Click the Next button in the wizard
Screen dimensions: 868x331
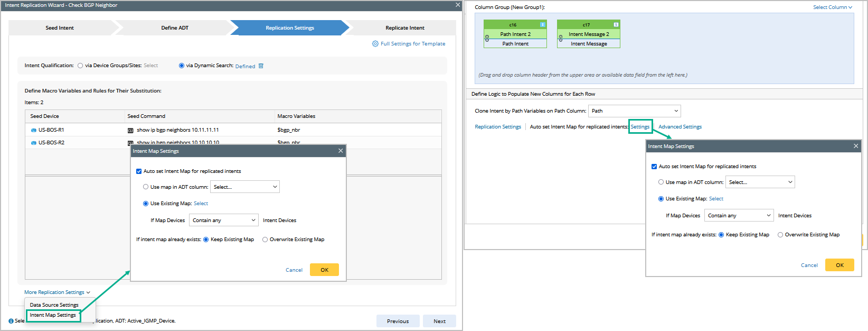pos(439,321)
